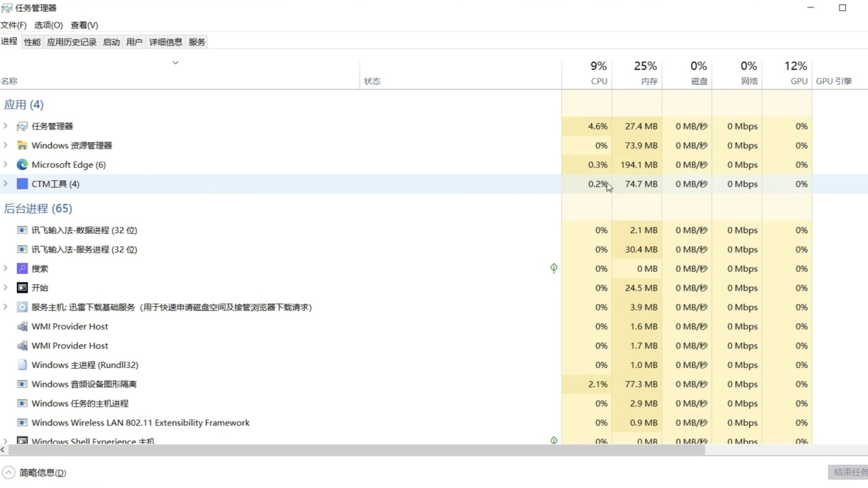Screen dimensions: 868x488
Task: Click icon of Windows 任务的主机进程
Action: pos(22,403)
